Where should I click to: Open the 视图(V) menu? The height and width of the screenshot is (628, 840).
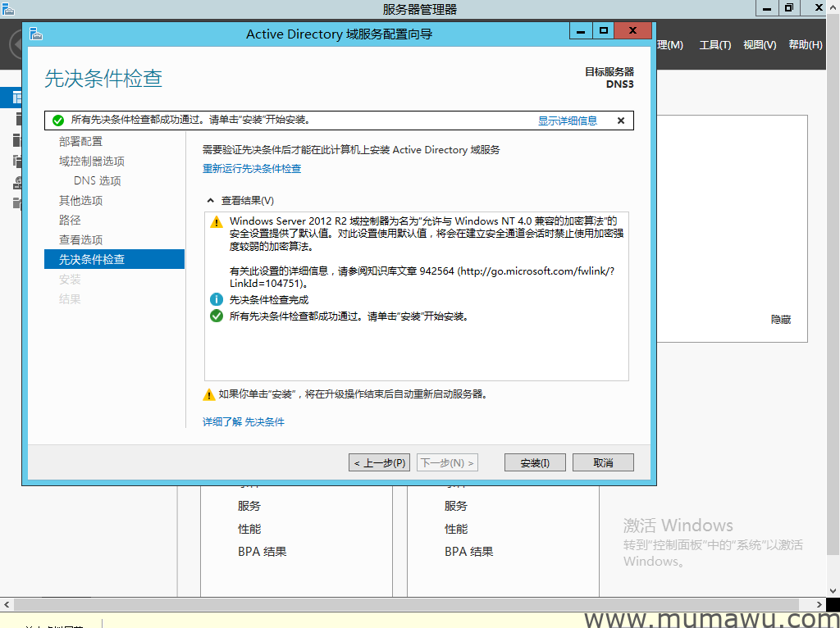(759, 45)
